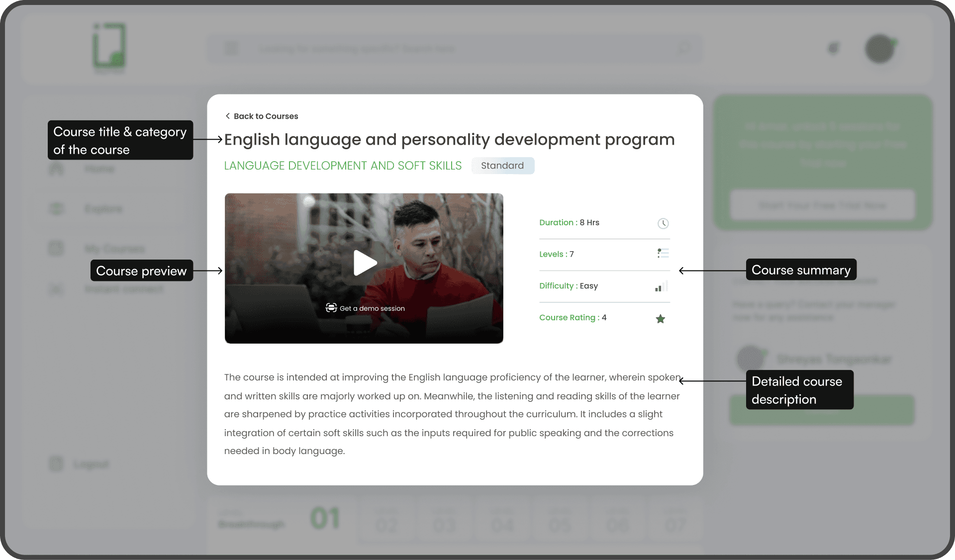The height and width of the screenshot is (560, 955).
Task: Click the Back to Courses link
Action: coord(266,116)
